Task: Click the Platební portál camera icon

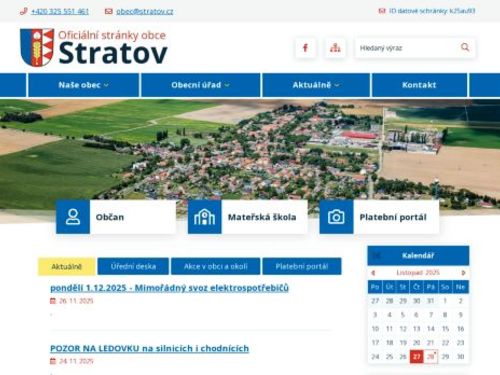Action: [336, 217]
